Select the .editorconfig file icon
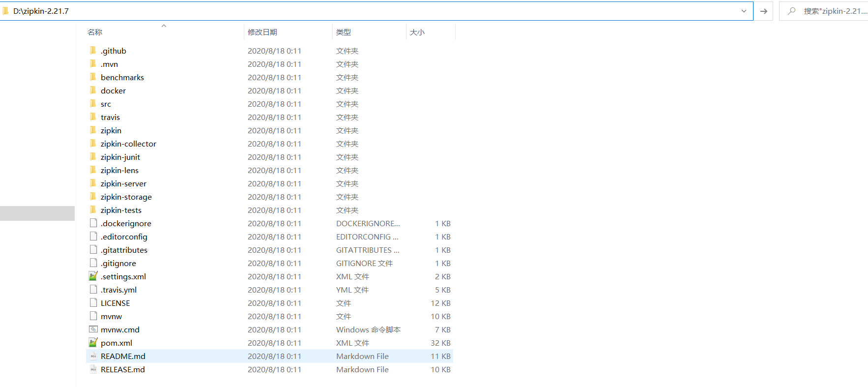Screen dimensions: 868x387 pos(93,236)
